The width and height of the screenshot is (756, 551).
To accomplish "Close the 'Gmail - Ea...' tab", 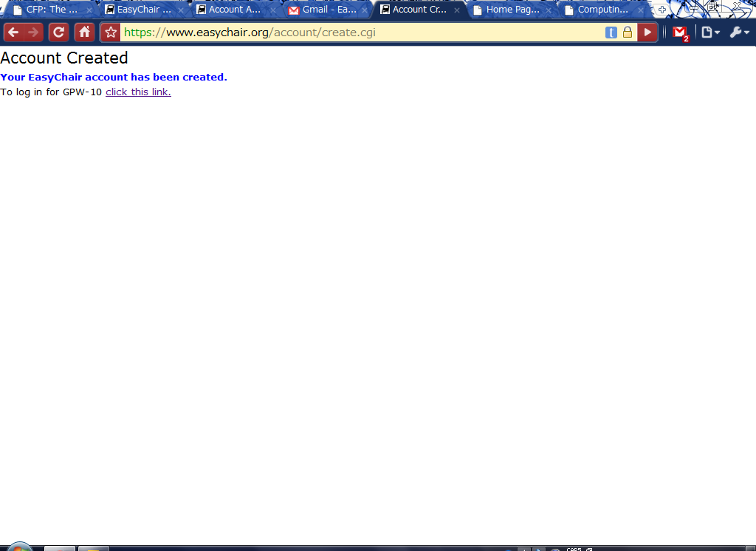I will coord(365,10).
